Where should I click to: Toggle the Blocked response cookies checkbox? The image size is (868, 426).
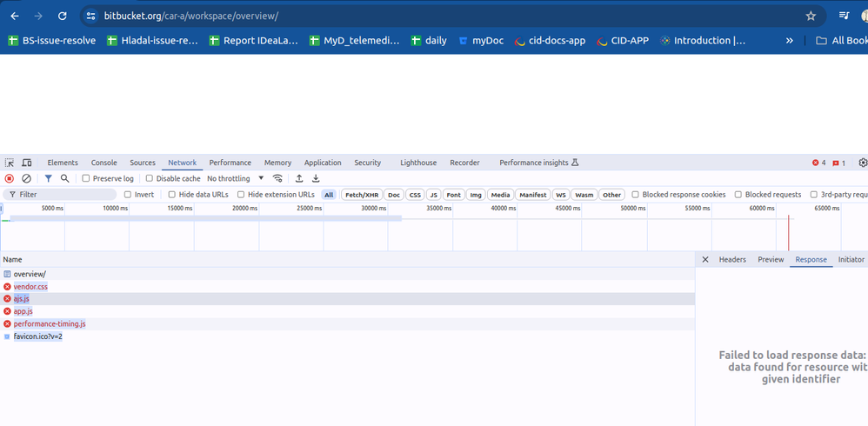(x=636, y=195)
